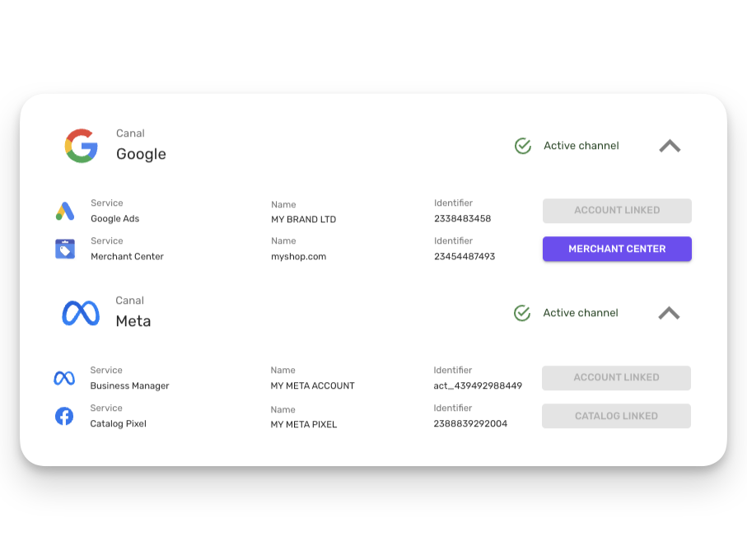Collapse the Google channel section
This screenshot has width=747, height=560.
coord(670,146)
